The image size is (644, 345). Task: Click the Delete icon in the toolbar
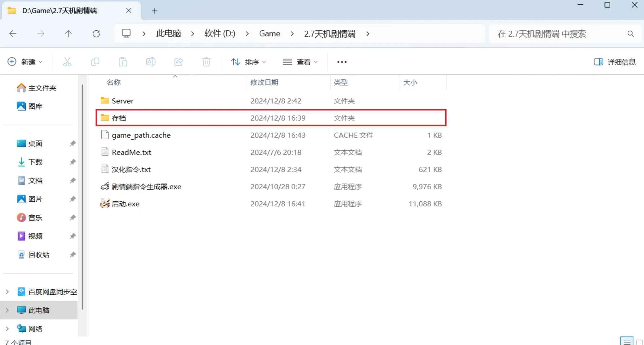point(206,62)
